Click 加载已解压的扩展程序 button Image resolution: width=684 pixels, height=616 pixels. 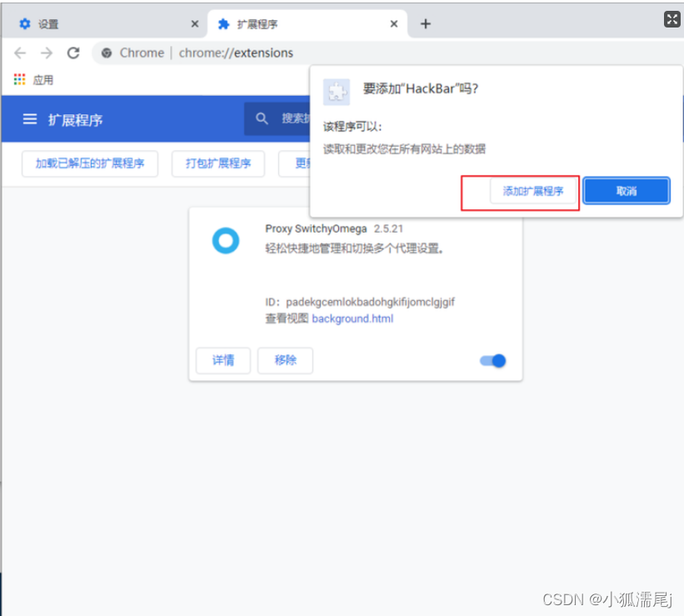[x=90, y=163]
